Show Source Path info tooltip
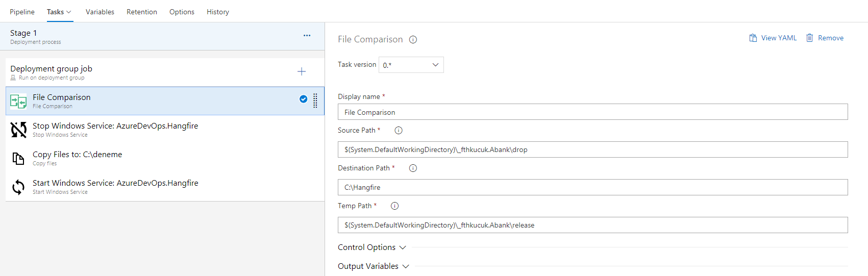This screenshot has width=868, height=276. tap(399, 131)
